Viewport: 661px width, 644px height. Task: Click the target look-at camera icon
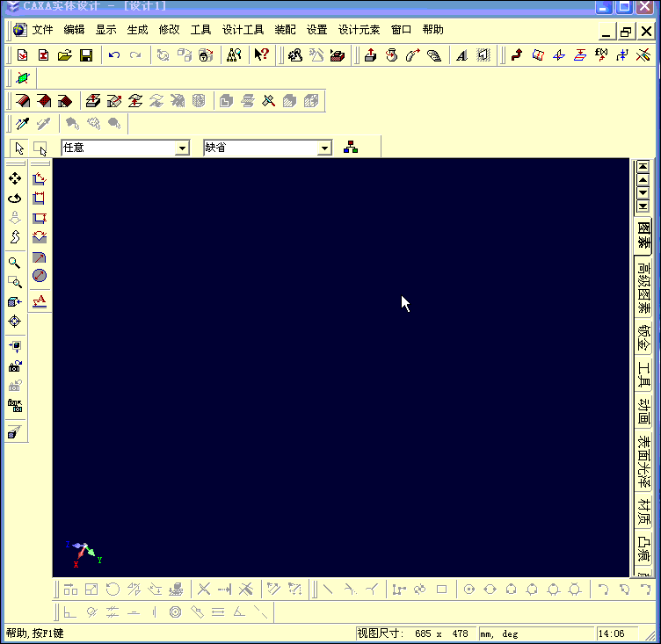click(15, 322)
